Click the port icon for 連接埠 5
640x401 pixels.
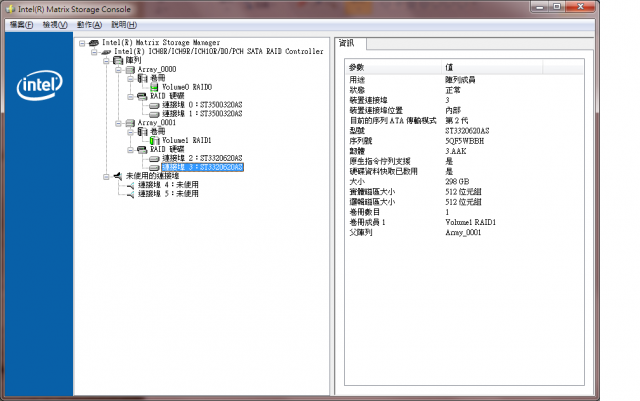(x=130, y=194)
